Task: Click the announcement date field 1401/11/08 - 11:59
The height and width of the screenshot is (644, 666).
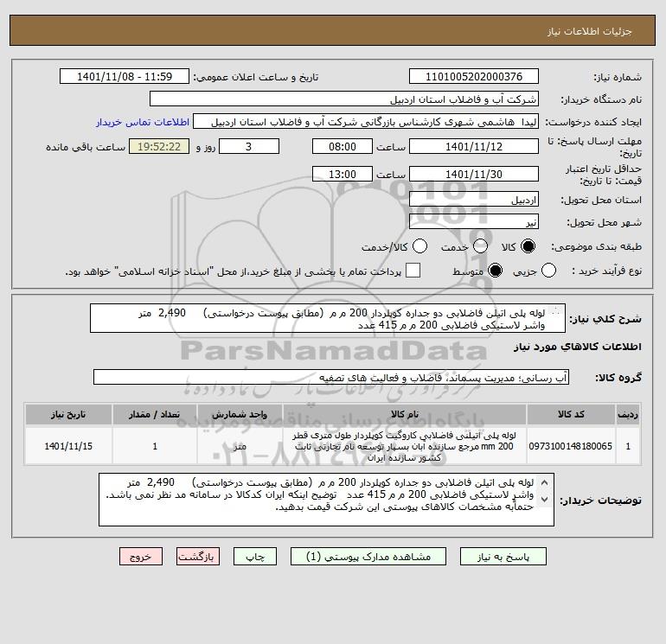Action: 125,76
